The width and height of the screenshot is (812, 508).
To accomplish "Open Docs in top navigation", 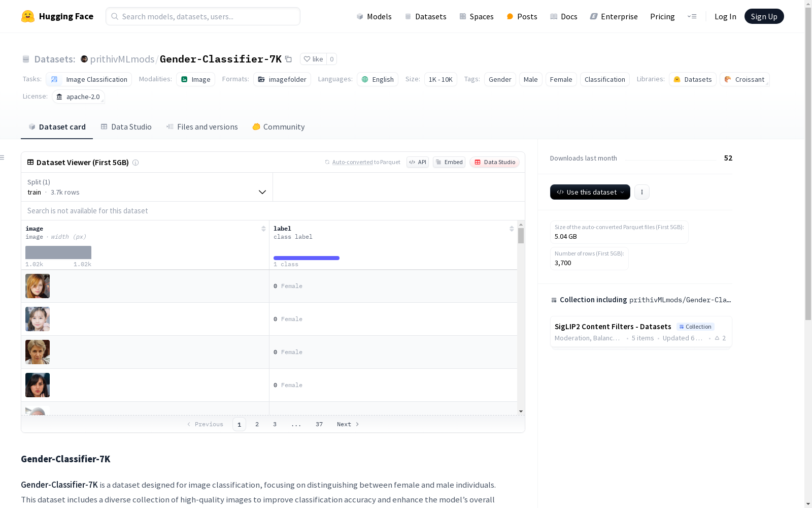I will coord(563,16).
